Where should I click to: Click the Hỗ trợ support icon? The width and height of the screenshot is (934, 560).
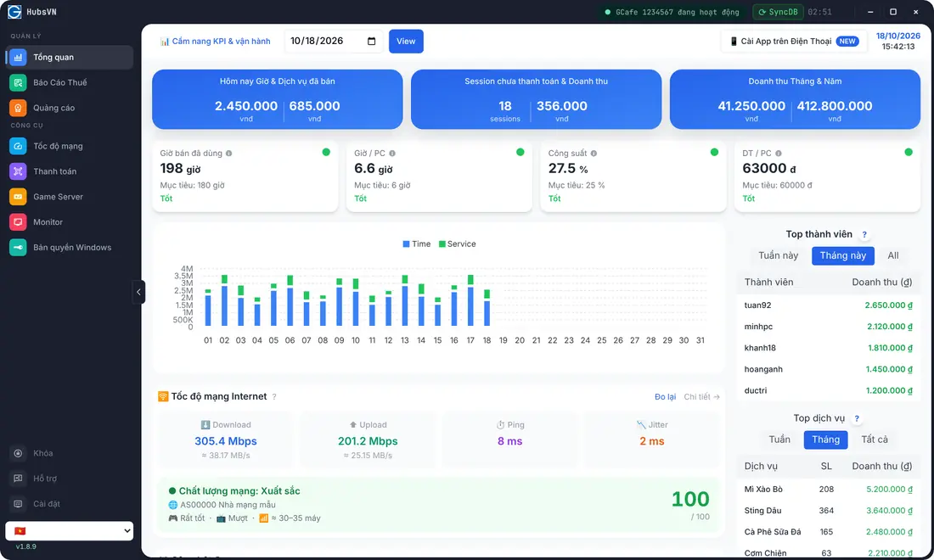point(18,479)
